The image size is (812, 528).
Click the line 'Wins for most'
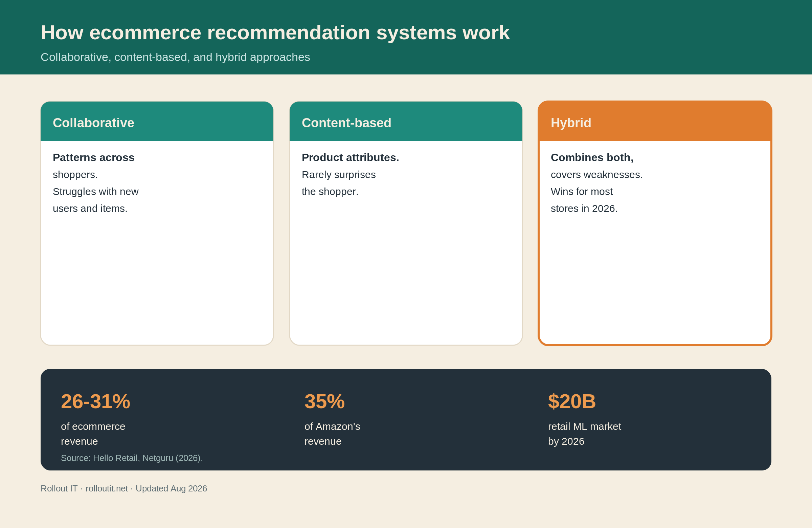(x=582, y=192)
